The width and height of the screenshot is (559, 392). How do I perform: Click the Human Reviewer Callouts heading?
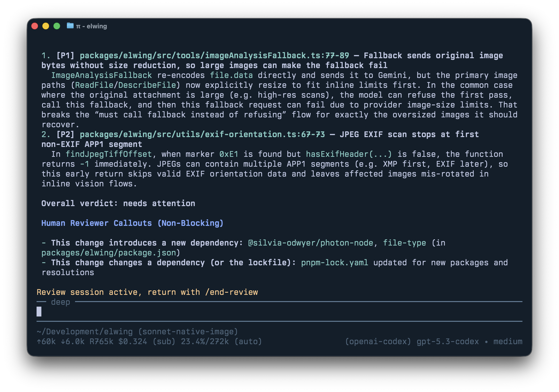pos(132,223)
